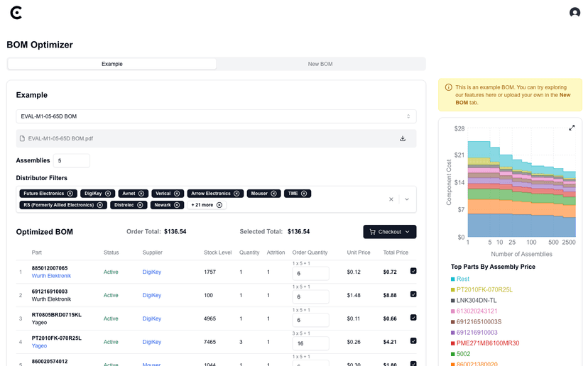Edit order quantity for part 885012007065
This screenshot has width=588, height=366.
[x=311, y=274]
